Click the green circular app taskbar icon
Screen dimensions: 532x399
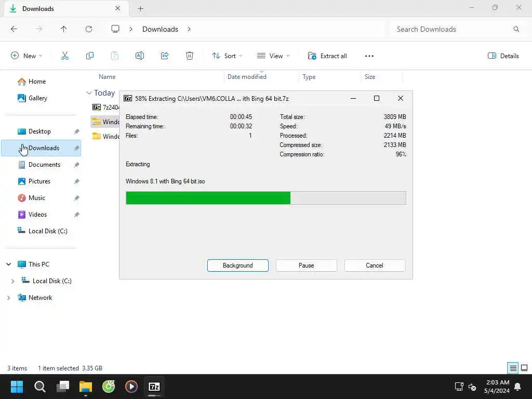[x=109, y=387]
